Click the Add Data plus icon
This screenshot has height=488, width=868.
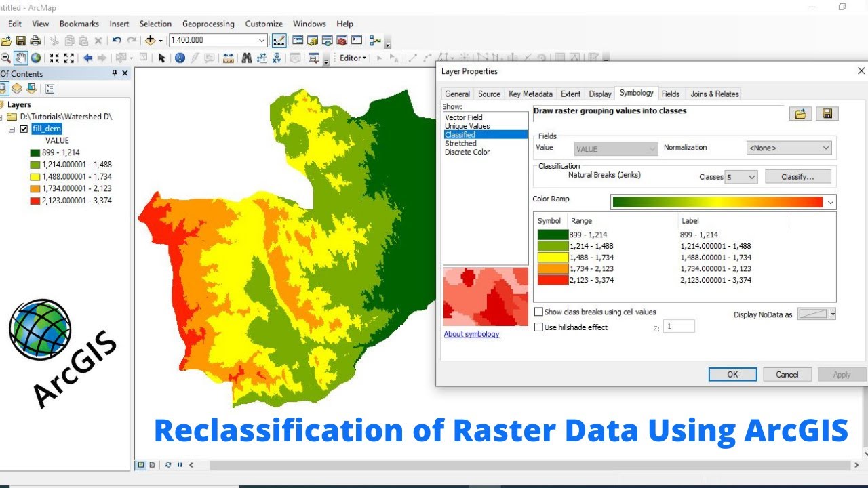pos(150,41)
